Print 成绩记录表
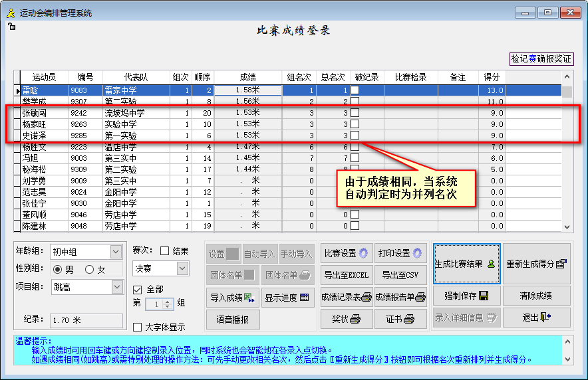Viewport: 588px width, 380px height. coord(347,297)
